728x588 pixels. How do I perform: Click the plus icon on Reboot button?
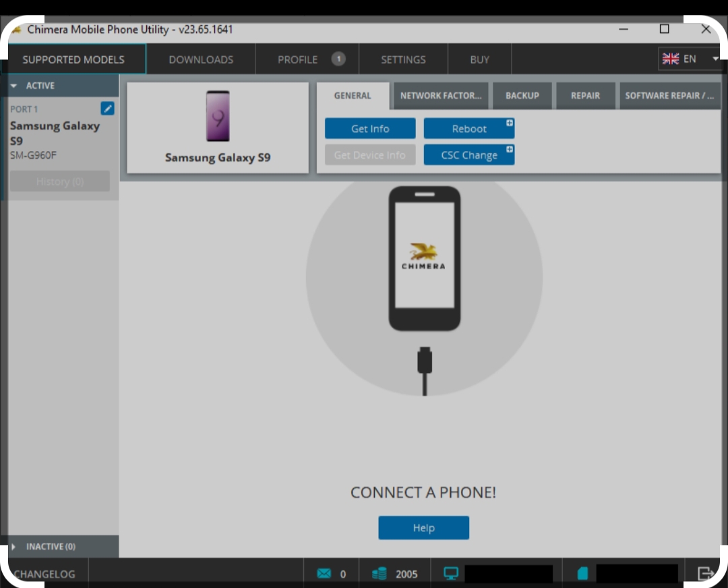(510, 123)
